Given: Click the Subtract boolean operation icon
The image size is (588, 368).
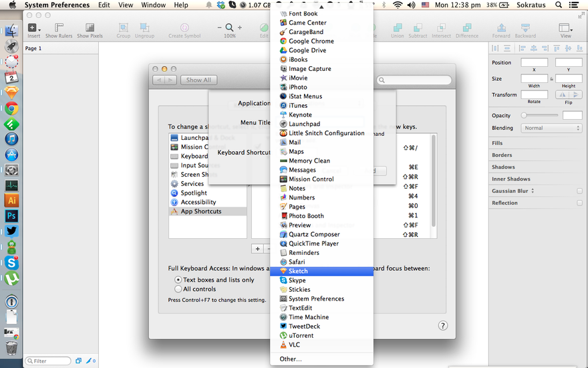Looking at the screenshot, I should click(418, 30).
